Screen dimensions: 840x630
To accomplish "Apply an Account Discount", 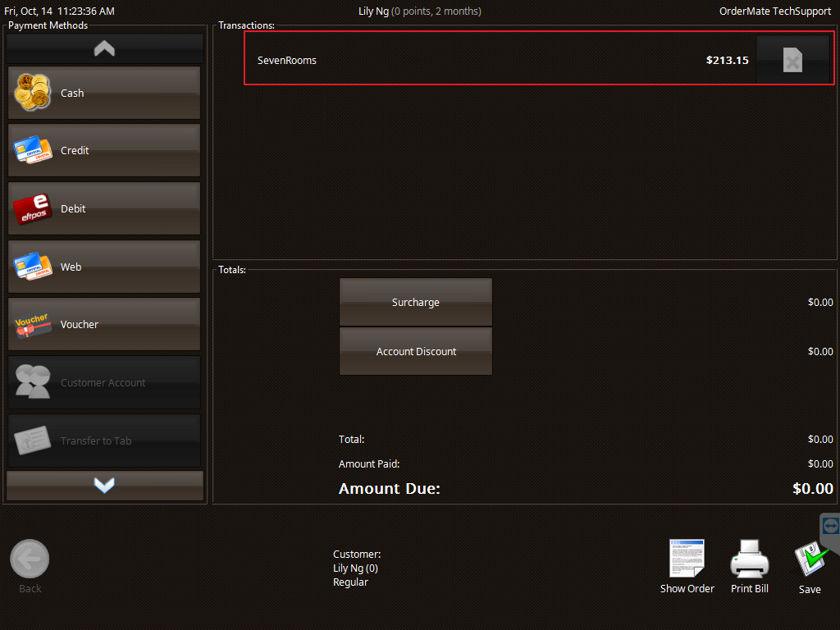I will (x=415, y=351).
